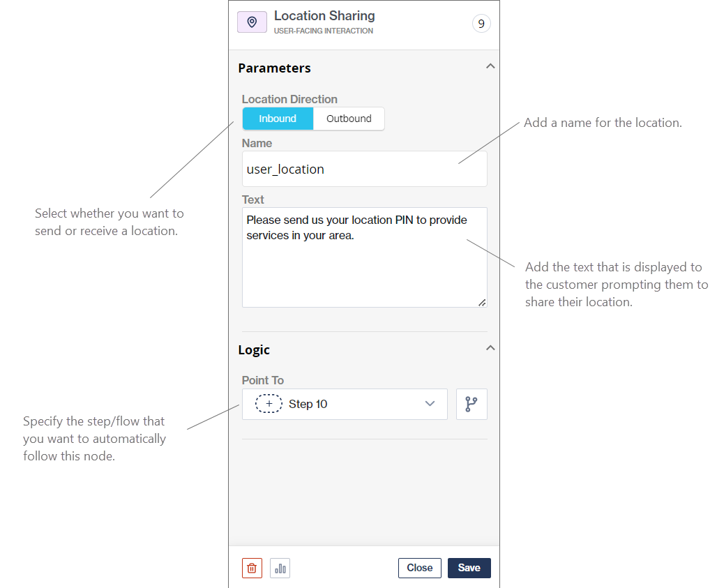The width and height of the screenshot is (717, 588).
Task: Click the chevron on the Step 10 selector
Action: click(430, 404)
